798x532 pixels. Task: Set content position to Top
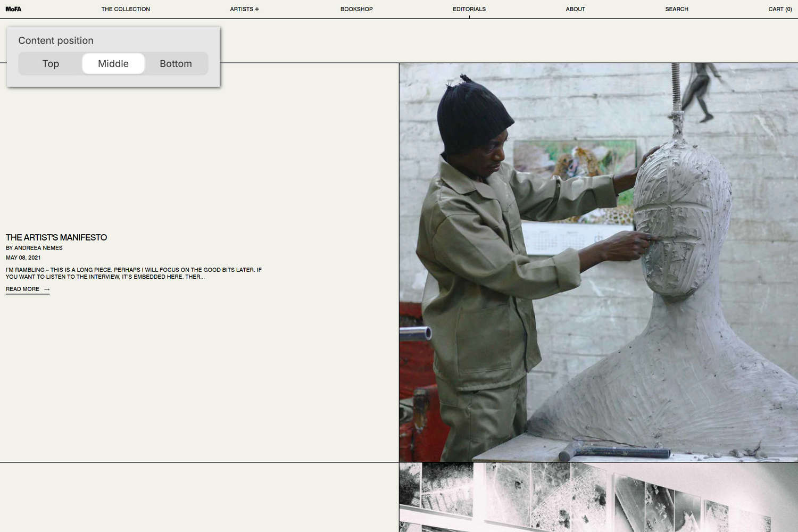pos(51,64)
